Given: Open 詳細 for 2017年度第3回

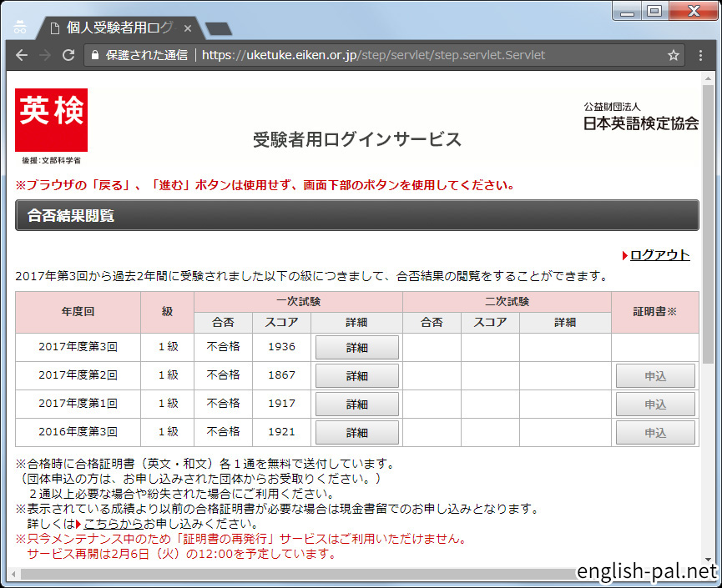Looking at the screenshot, I should click(x=356, y=348).
